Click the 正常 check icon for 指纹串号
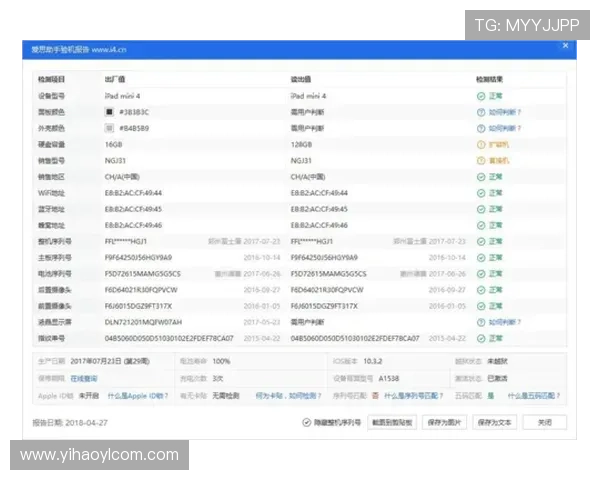The height and width of the screenshot is (480, 600). [x=481, y=338]
